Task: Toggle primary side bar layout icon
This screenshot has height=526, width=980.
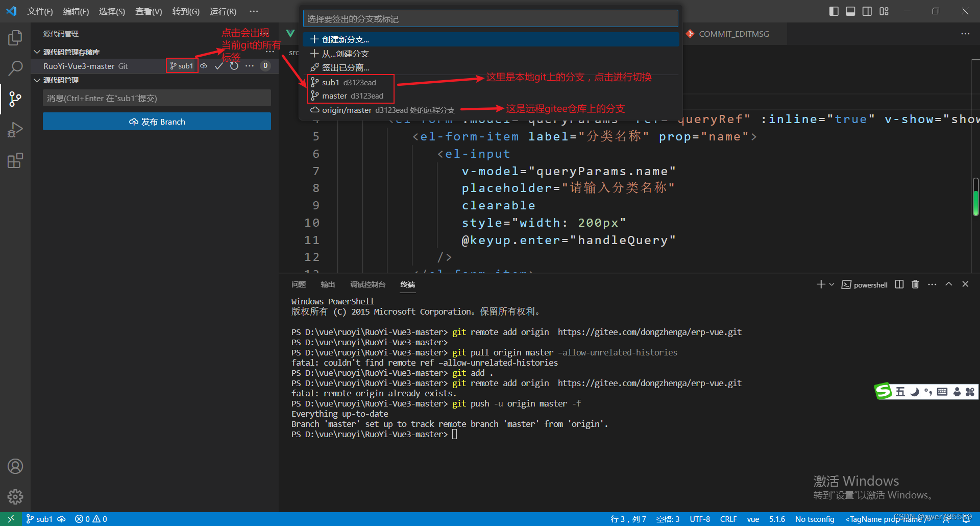Action: point(834,11)
